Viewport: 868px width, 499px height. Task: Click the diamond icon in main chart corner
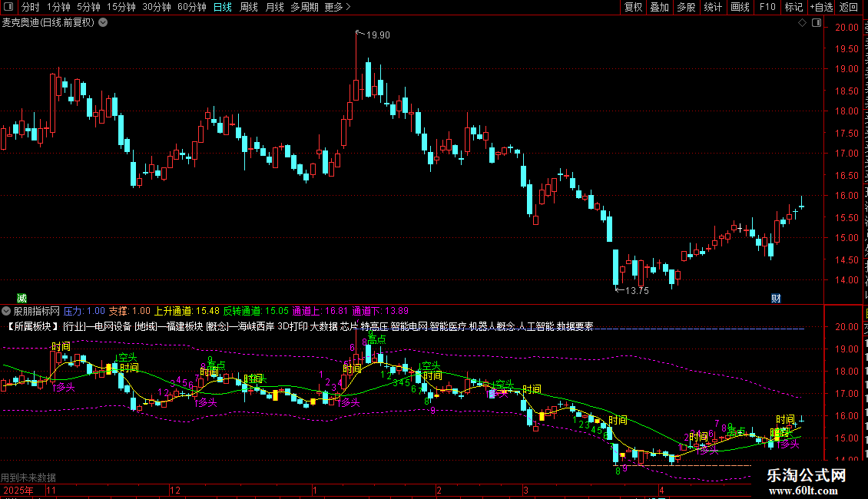click(802, 23)
